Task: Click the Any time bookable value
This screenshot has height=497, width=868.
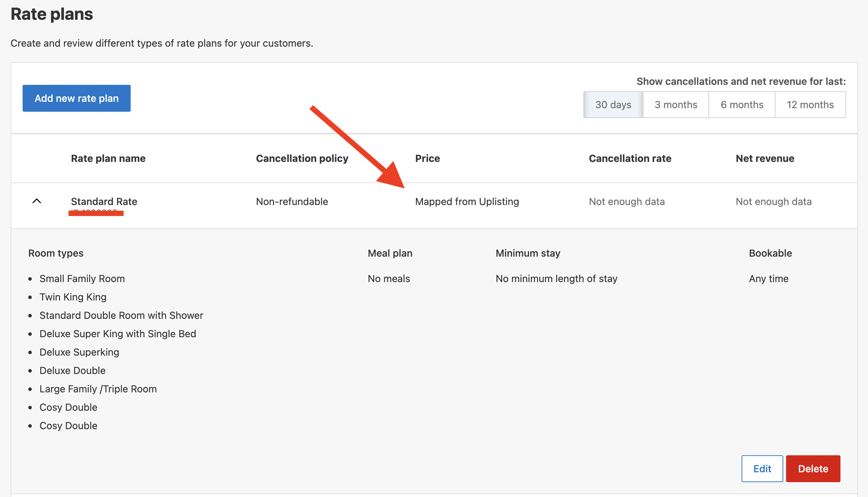Action: 768,279
